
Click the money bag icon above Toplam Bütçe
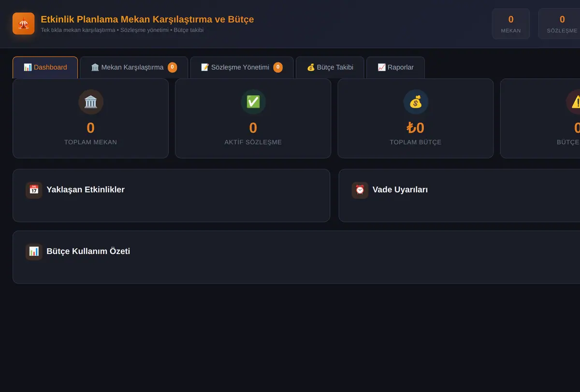pyautogui.click(x=416, y=102)
